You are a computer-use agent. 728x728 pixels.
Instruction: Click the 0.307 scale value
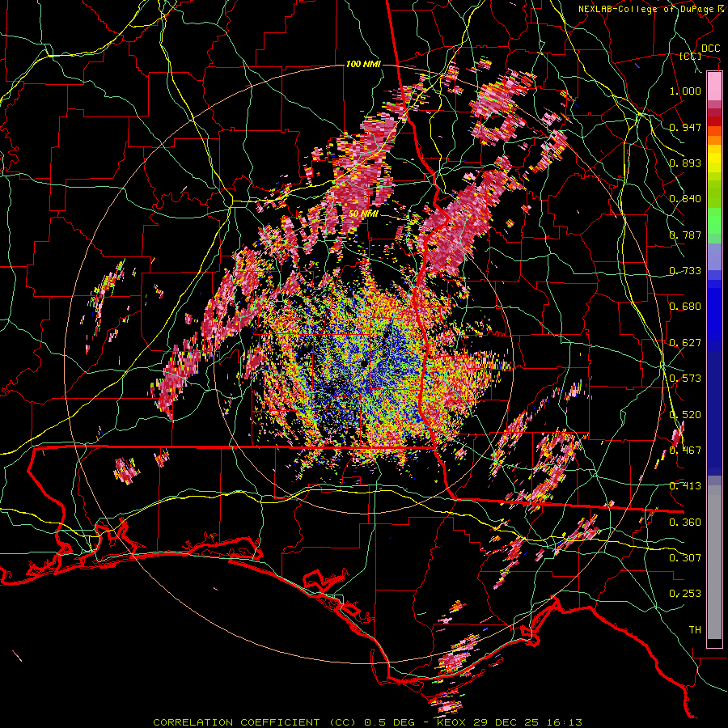pos(685,558)
